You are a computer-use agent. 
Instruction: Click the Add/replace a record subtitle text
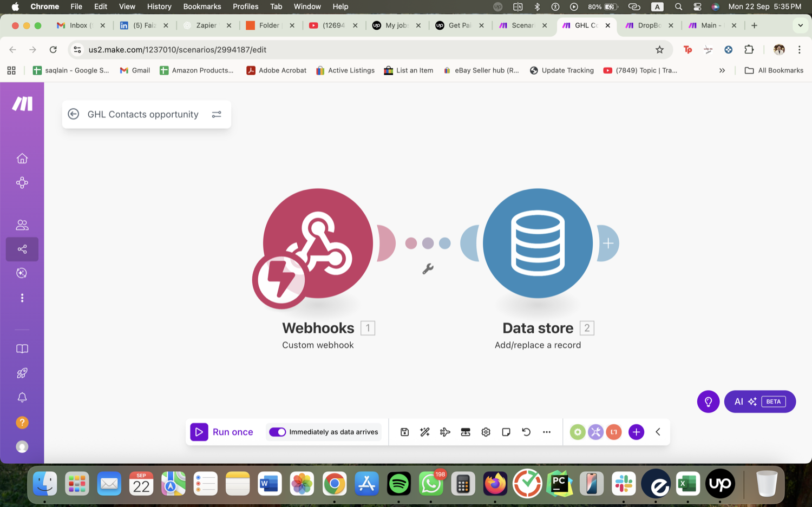[x=538, y=345]
